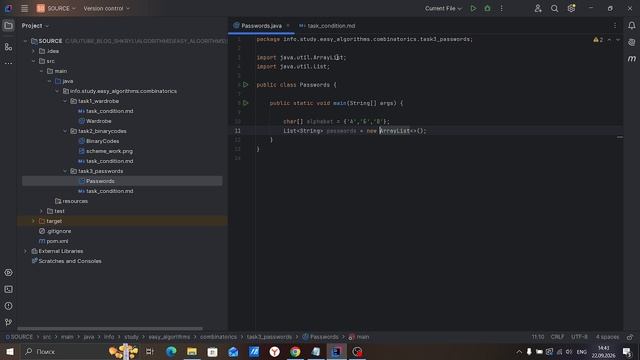The image size is (640, 360).
Task: Open the Services tool window
Action: pyautogui.click(x=8, y=272)
